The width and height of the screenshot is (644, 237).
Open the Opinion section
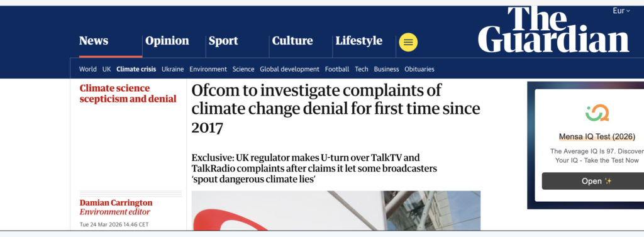coord(167,41)
